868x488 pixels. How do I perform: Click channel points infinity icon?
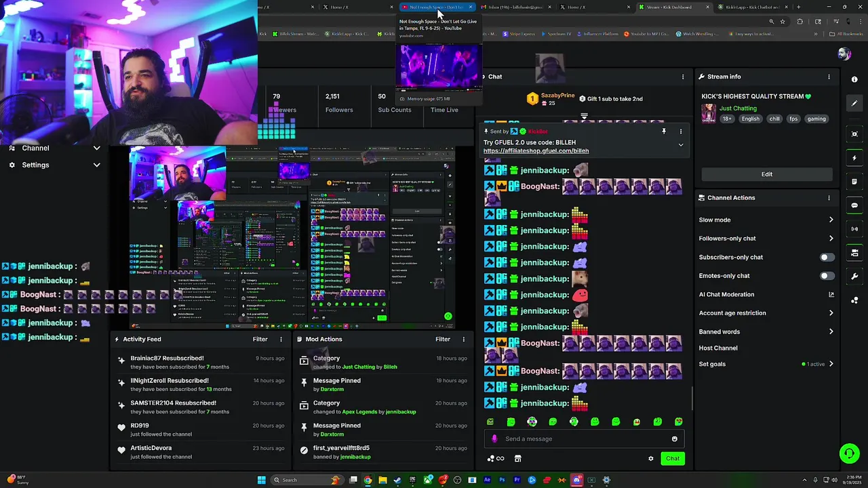[500, 459]
